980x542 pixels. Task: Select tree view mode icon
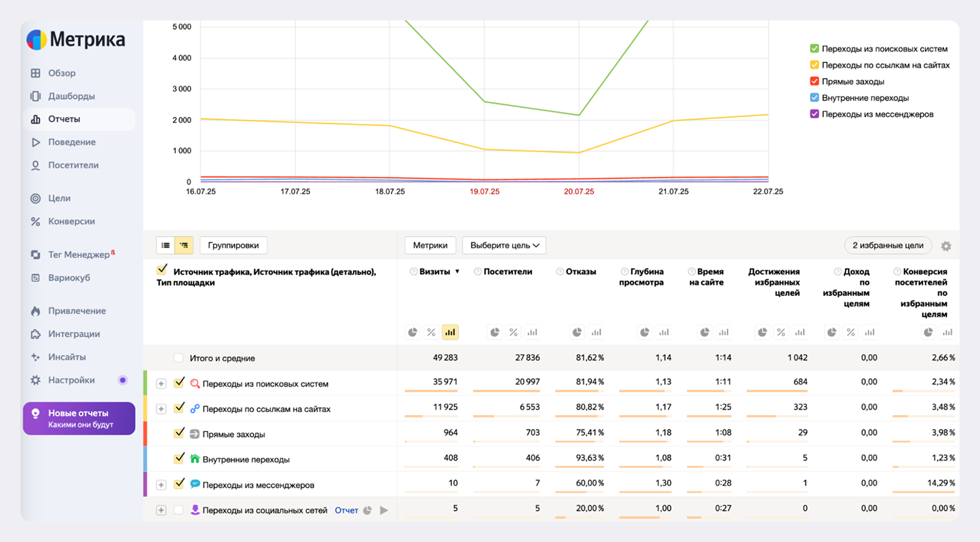[184, 245]
